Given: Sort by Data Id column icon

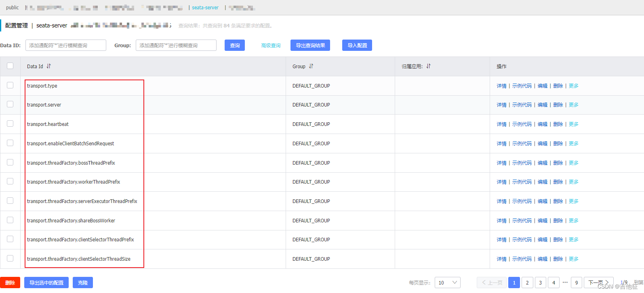Looking at the screenshot, I should [48, 66].
